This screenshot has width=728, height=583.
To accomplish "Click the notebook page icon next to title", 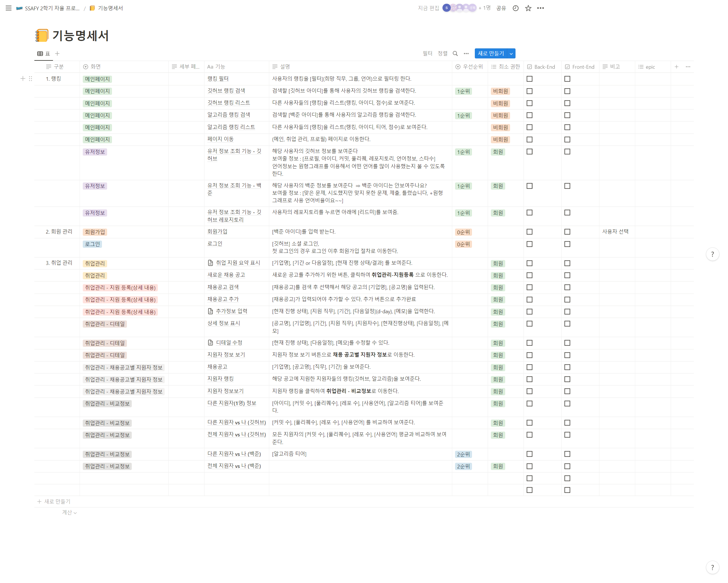I will click(x=42, y=36).
